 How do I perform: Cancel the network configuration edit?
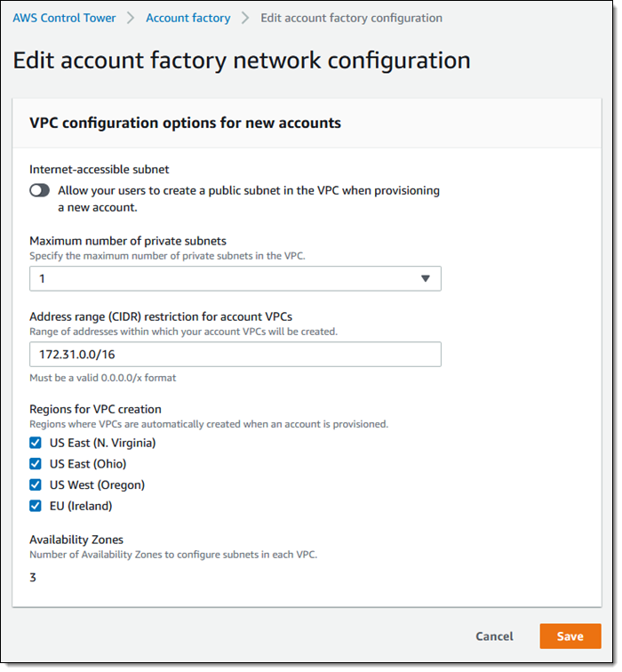494,636
